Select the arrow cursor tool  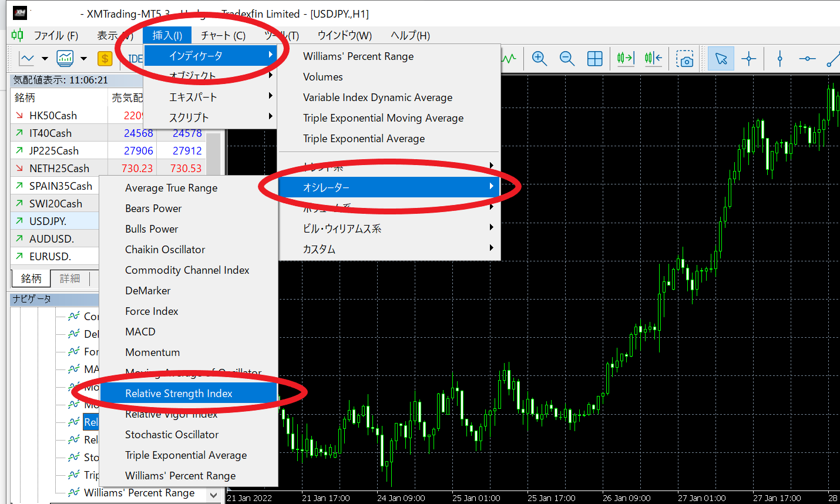(721, 58)
